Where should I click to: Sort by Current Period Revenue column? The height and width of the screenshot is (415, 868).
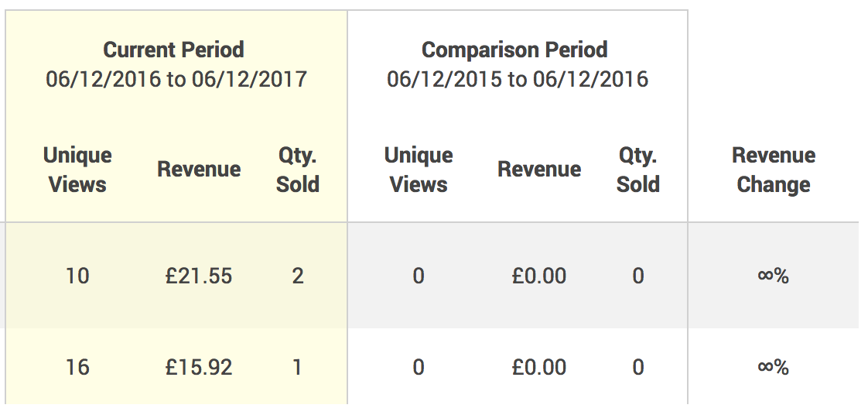pos(199,169)
